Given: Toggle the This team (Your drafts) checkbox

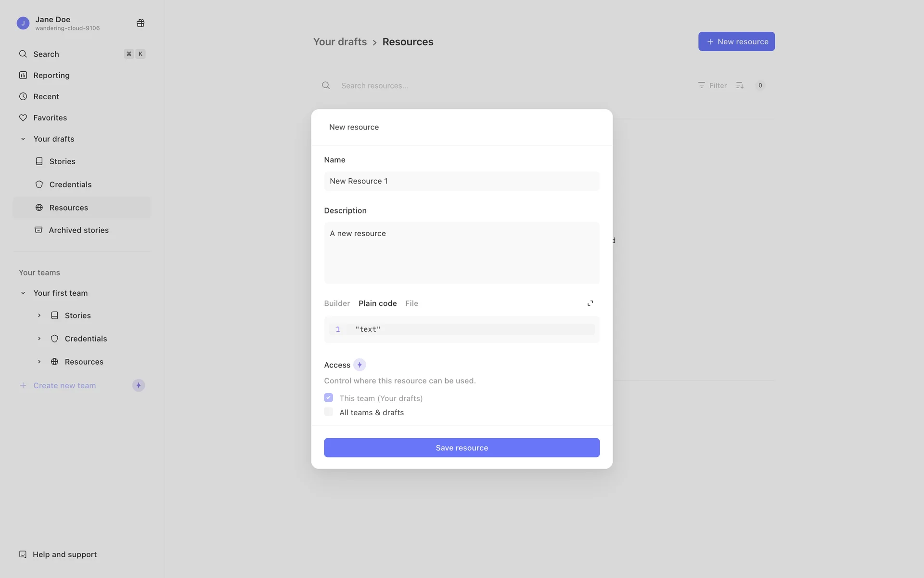Looking at the screenshot, I should click(329, 398).
